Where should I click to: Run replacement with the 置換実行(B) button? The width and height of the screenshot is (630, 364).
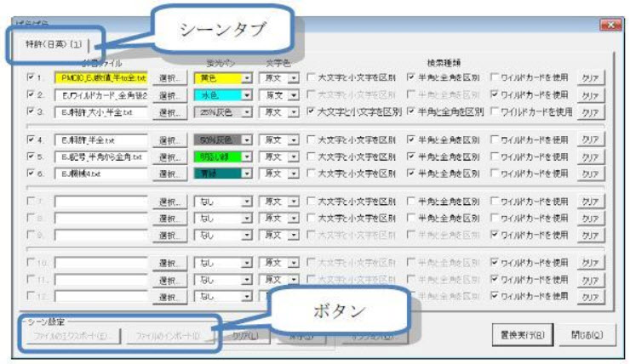click(x=523, y=334)
